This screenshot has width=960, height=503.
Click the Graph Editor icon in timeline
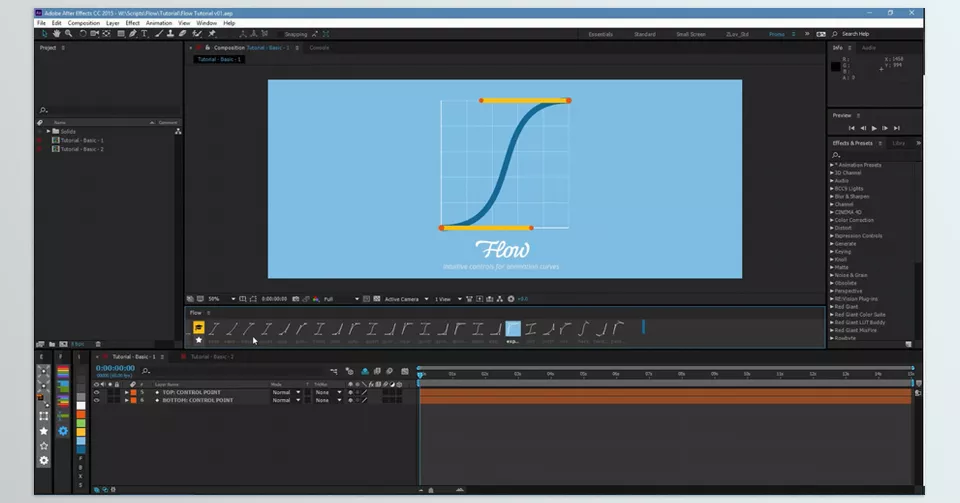[x=405, y=371]
